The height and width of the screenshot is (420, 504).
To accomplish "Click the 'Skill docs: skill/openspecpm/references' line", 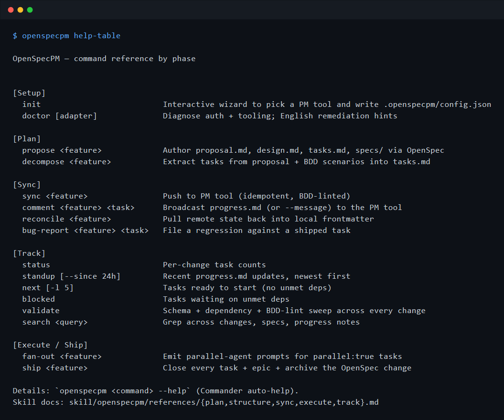I will [x=195, y=402].
